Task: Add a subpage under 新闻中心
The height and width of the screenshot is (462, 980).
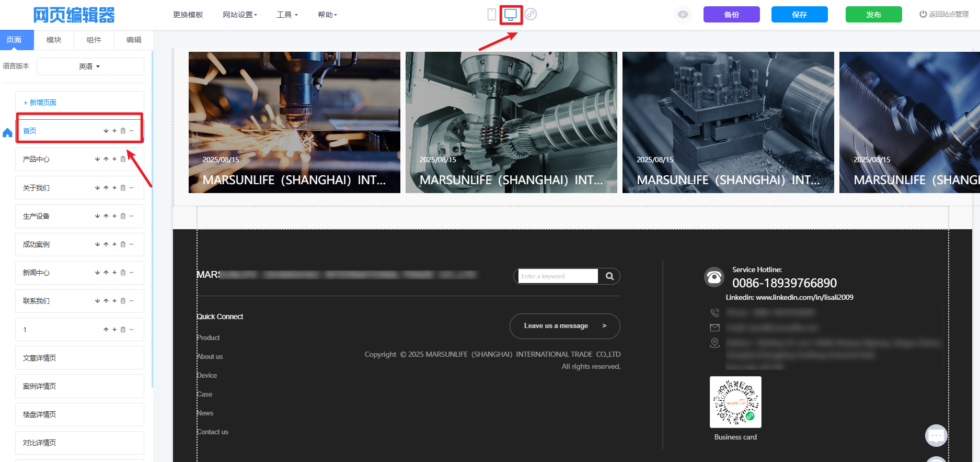Action: pyautogui.click(x=114, y=273)
